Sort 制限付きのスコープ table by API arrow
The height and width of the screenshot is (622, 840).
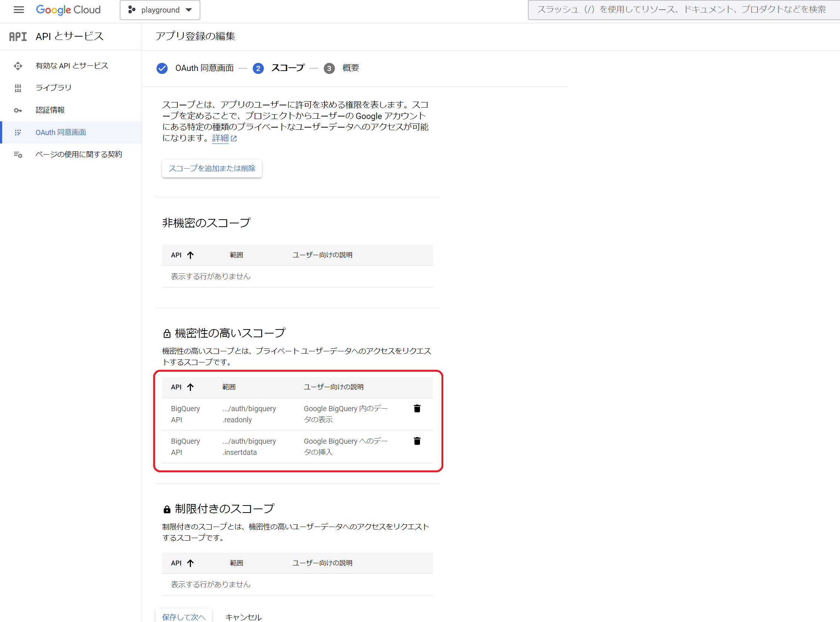pyautogui.click(x=190, y=563)
